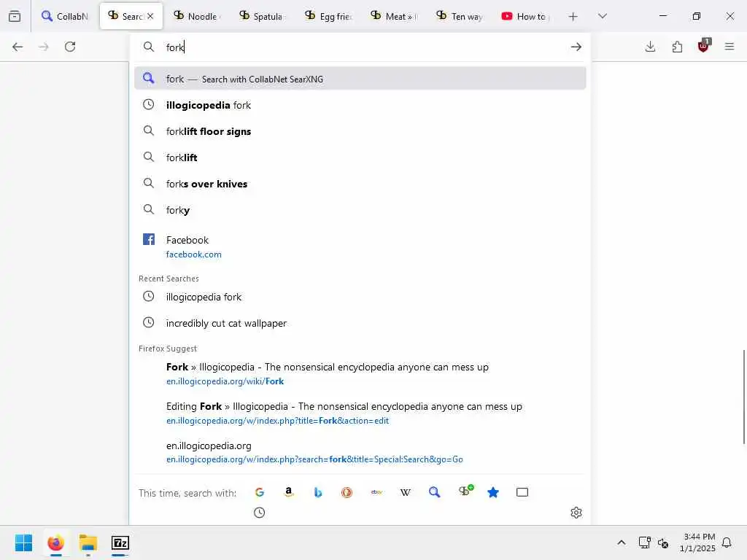This screenshot has width=747, height=560.
Task: Open File Explorer from taskbar
Action: (x=88, y=542)
